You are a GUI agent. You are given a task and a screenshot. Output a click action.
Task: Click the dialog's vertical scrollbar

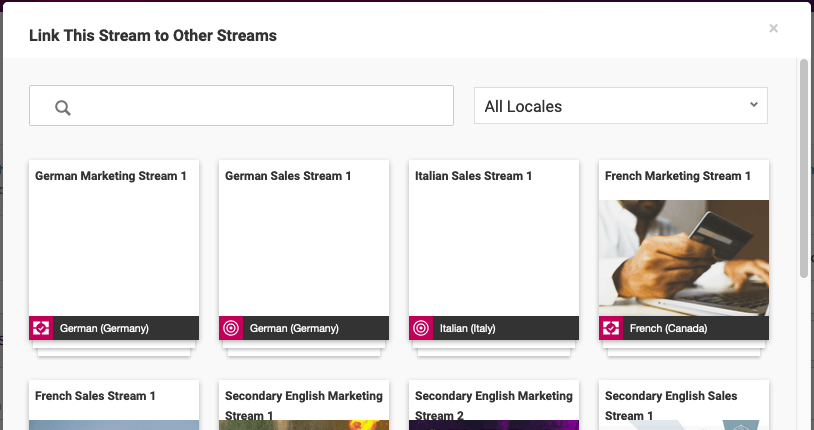tap(804, 169)
